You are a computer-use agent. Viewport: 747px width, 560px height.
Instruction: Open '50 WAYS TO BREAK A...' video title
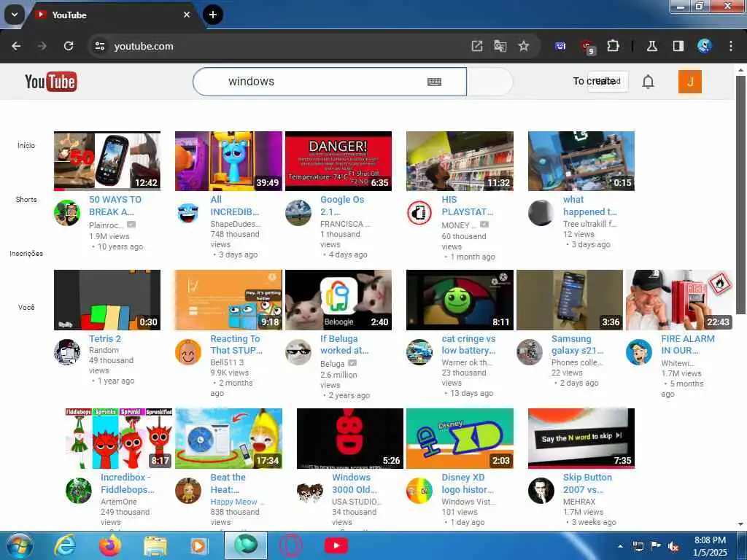point(115,206)
